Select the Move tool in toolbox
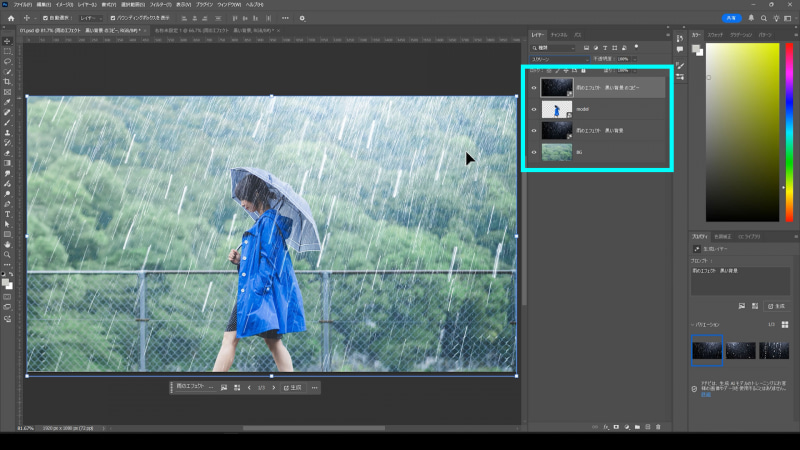800x450 pixels. tap(7, 41)
